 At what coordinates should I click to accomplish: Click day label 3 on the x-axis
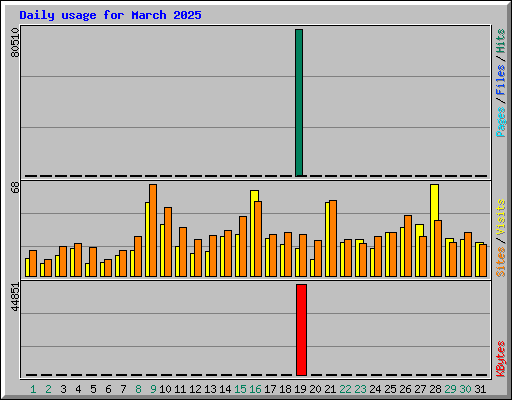pyautogui.click(x=63, y=389)
